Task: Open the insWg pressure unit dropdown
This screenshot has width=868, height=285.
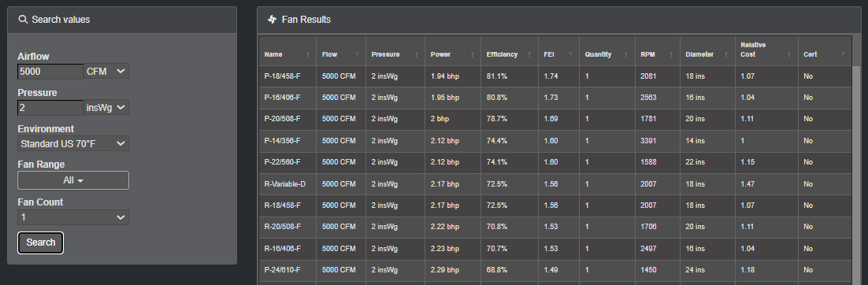Action: tap(106, 107)
